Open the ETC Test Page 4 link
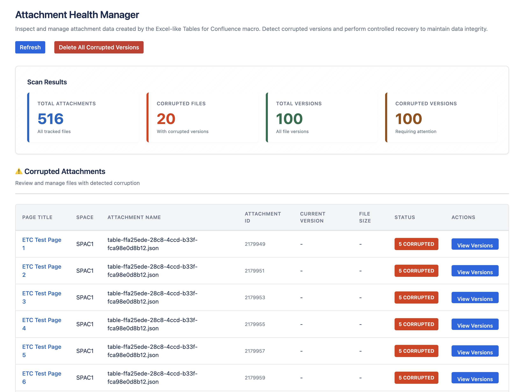 pyautogui.click(x=42, y=324)
